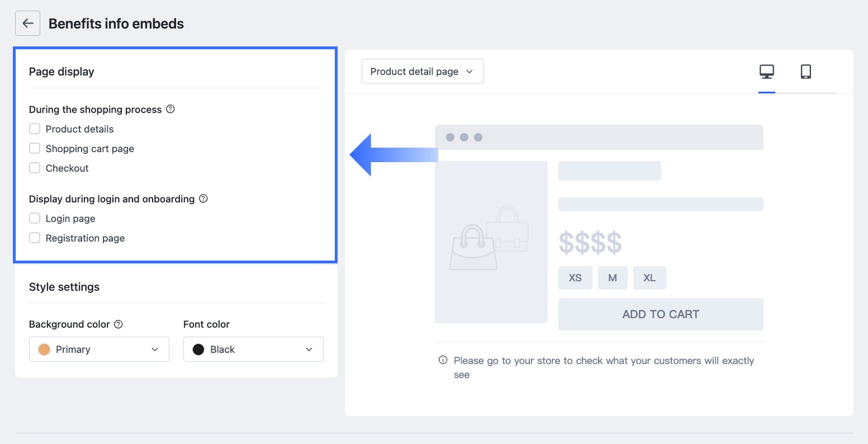Tick the Checkout checkbox
Screen dimensions: 868x444
tap(35, 168)
